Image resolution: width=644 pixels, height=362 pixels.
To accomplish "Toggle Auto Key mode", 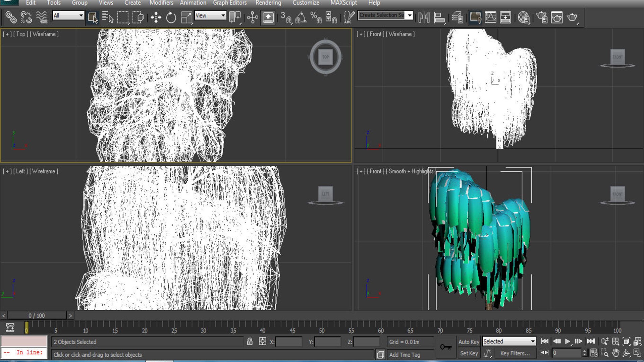I will [x=469, y=342].
